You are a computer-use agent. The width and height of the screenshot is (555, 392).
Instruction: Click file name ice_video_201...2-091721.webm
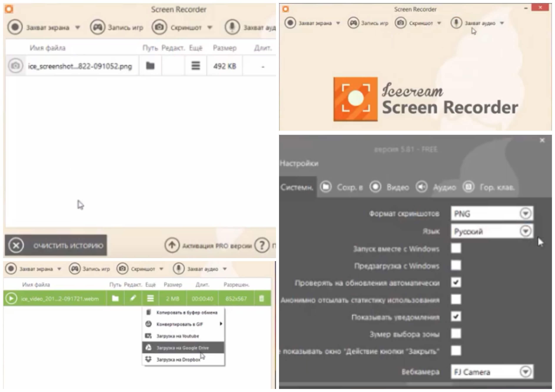tap(60, 299)
